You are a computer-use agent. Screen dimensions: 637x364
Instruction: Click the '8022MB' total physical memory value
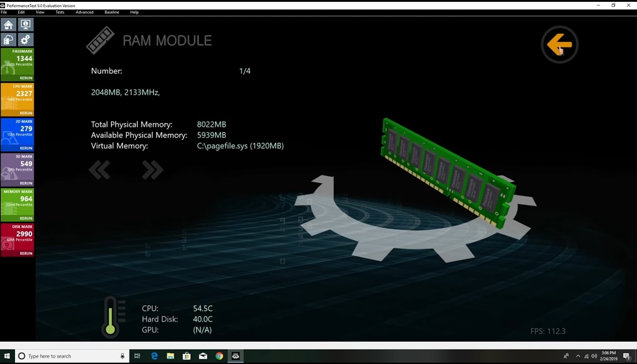[x=212, y=124]
